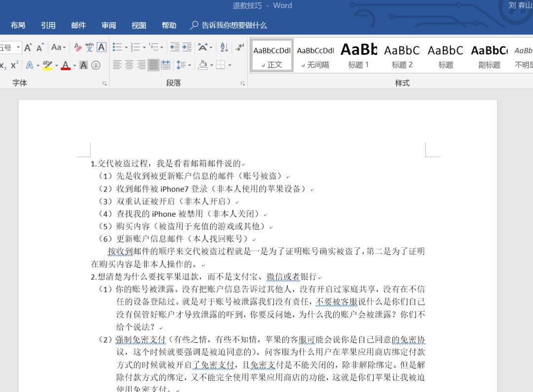Viewport: 533px width, 392px height.
Task: Click the enclosed character icon
Action: 96,65
